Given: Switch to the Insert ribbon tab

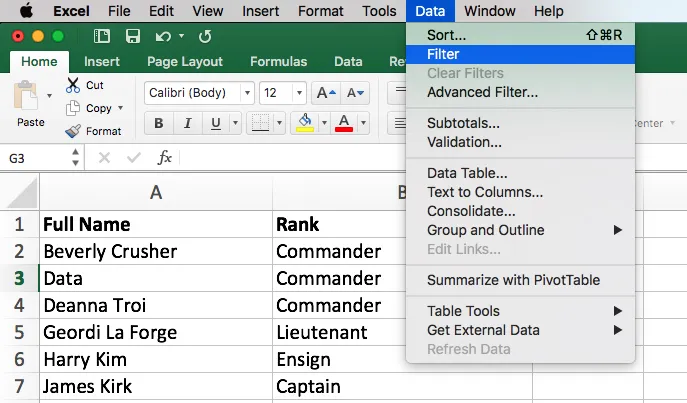Looking at the screenshot, I should pyautogui.click(x=102, y=61).
